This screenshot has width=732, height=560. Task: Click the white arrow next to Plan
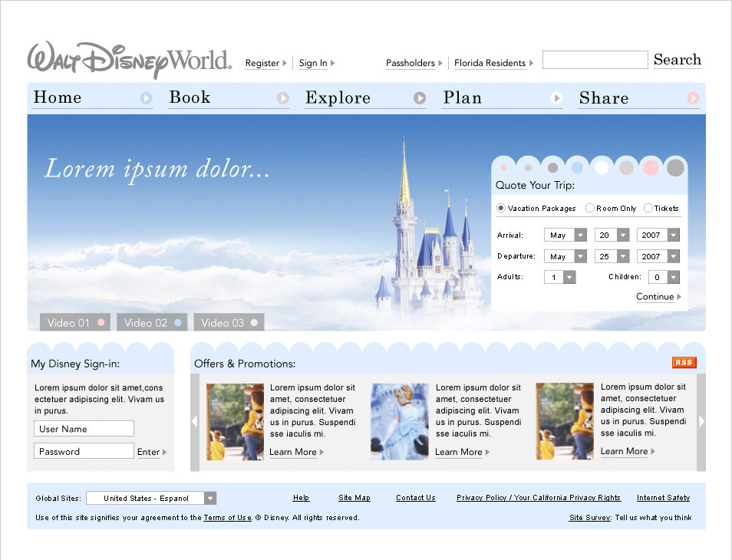pyautogui.click(x=556, y=98)
